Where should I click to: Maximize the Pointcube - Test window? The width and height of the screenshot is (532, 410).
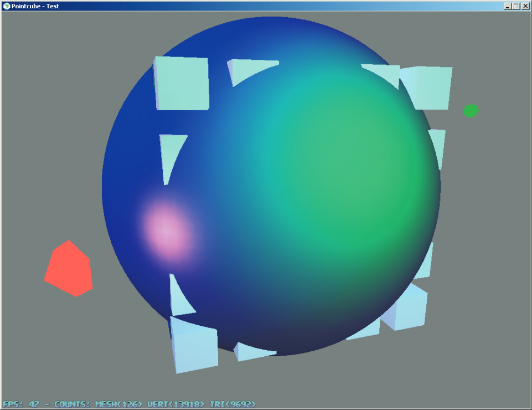516,6
